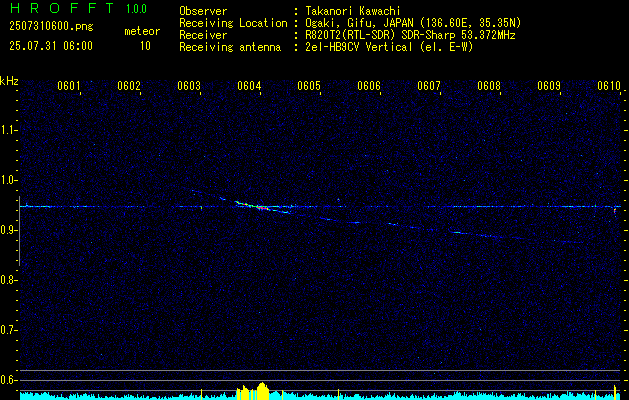
Task: Click the 0.8 frequency axis label
Action: tap(8, 280)
